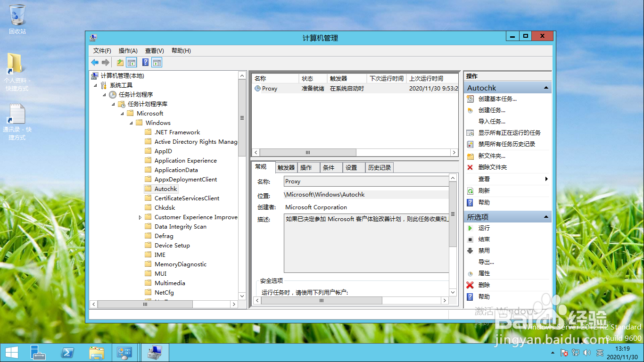
Task: Click the tree pane vertical scrollbar thumb
Action: click(x=242, y=118)
